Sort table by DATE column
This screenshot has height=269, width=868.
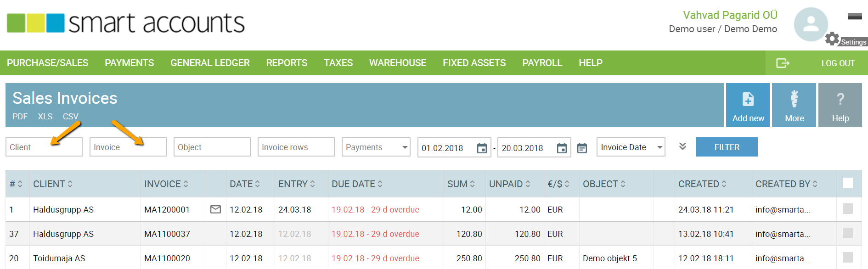tap(245, 184)
